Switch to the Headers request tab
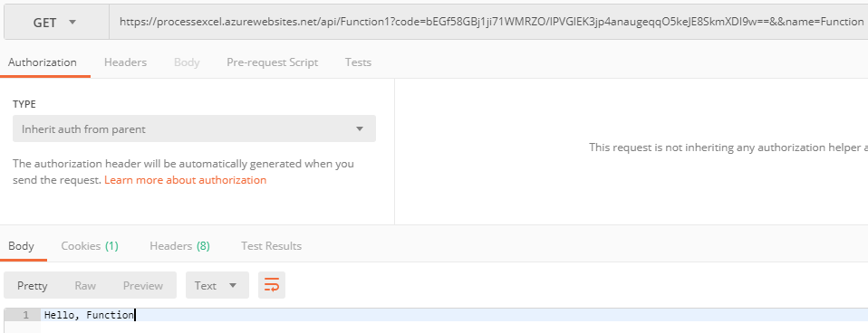The image size is (868, 333). tap(125, 62)
